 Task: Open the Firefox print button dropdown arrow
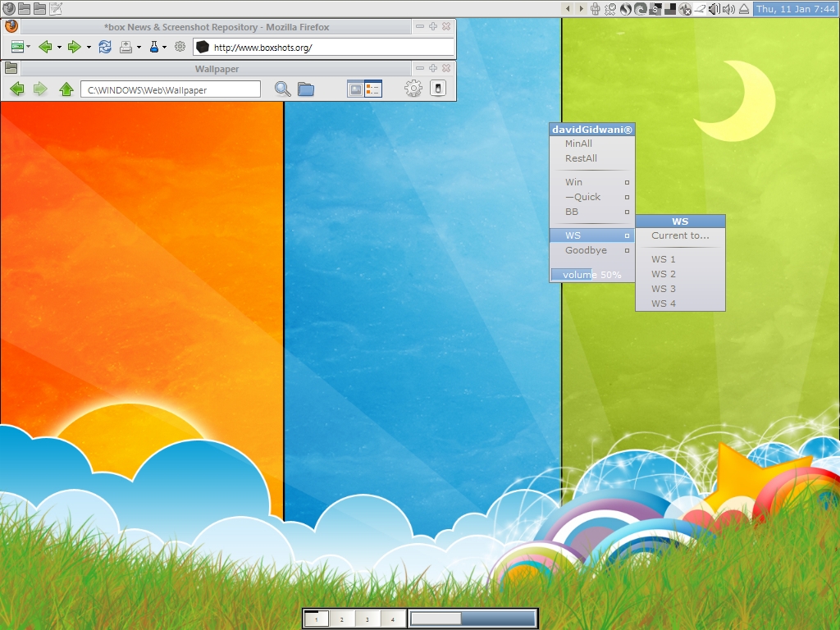click(139, 47)
